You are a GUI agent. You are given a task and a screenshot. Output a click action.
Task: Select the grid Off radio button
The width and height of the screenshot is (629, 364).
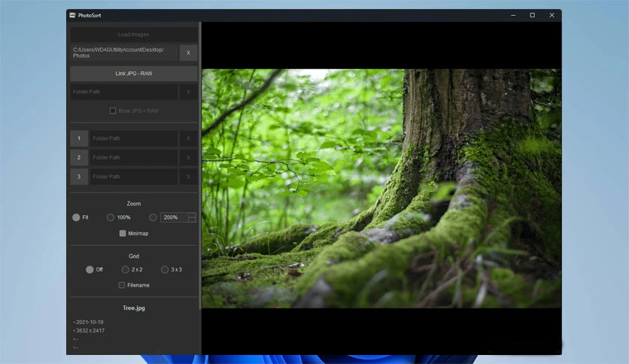click(x=90, y=270)
